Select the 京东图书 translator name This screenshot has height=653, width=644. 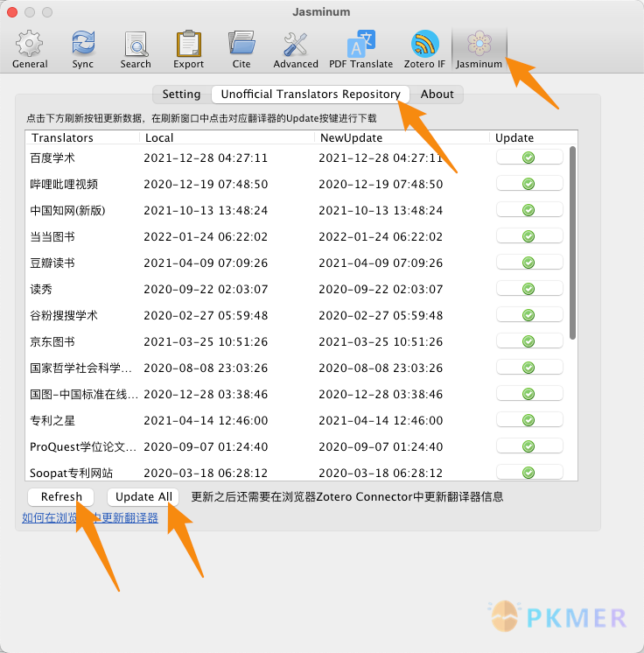(x=52, y=341)
